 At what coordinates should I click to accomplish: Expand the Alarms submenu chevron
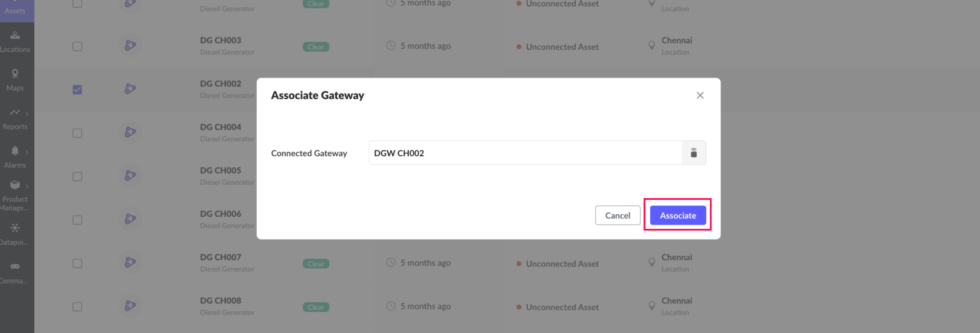[x=27, y=152]
